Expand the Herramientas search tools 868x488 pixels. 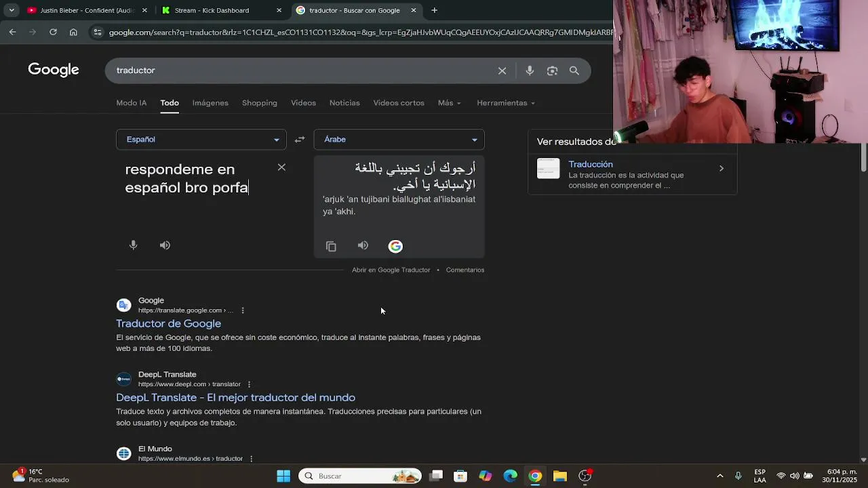click(x=506, y=103)
